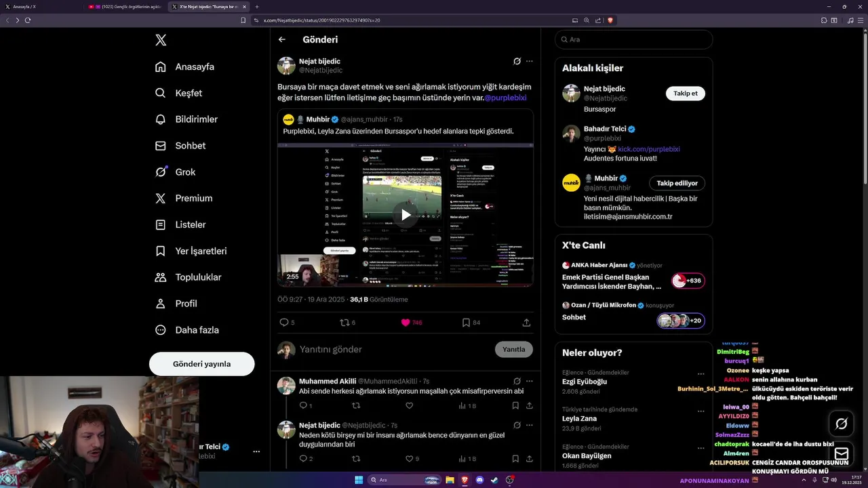The image size is (868, 488).
Task: Play the quoted Muhbir video
Action: click(406, 215)
